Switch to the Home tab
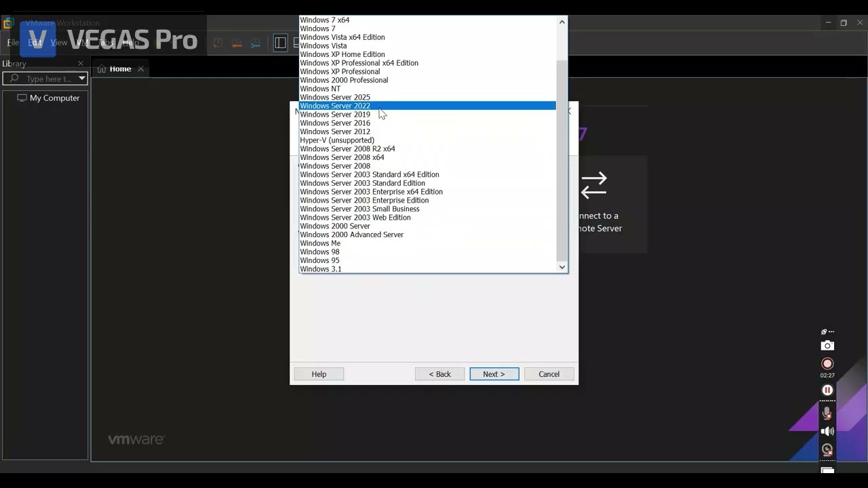Viewport: 868px width, 488px height. 120,69
